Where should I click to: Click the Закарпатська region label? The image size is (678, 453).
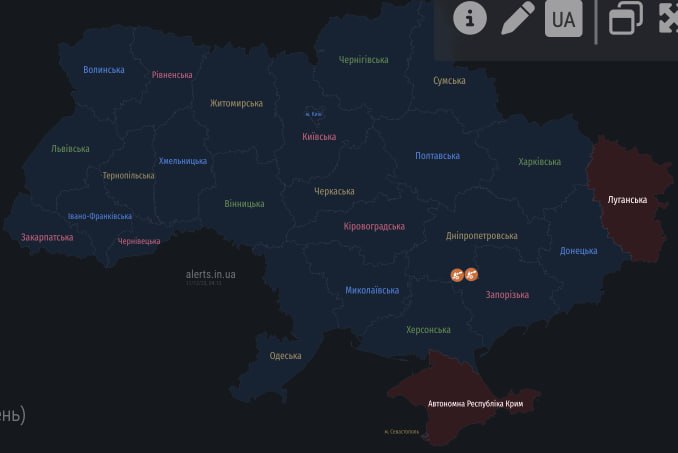pos(46,238)
